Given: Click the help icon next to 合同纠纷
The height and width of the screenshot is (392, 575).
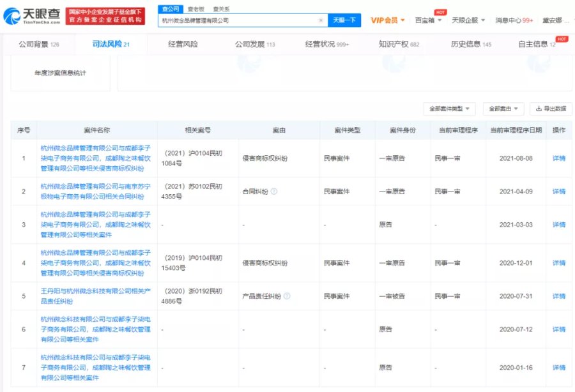Looking at the screenshot, I should coord(273,191).
